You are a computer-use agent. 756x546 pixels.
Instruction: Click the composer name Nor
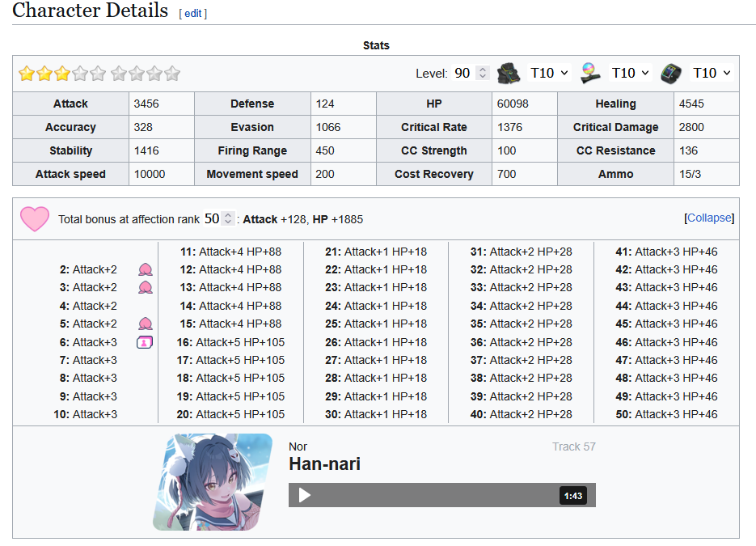tap(298, 447)
